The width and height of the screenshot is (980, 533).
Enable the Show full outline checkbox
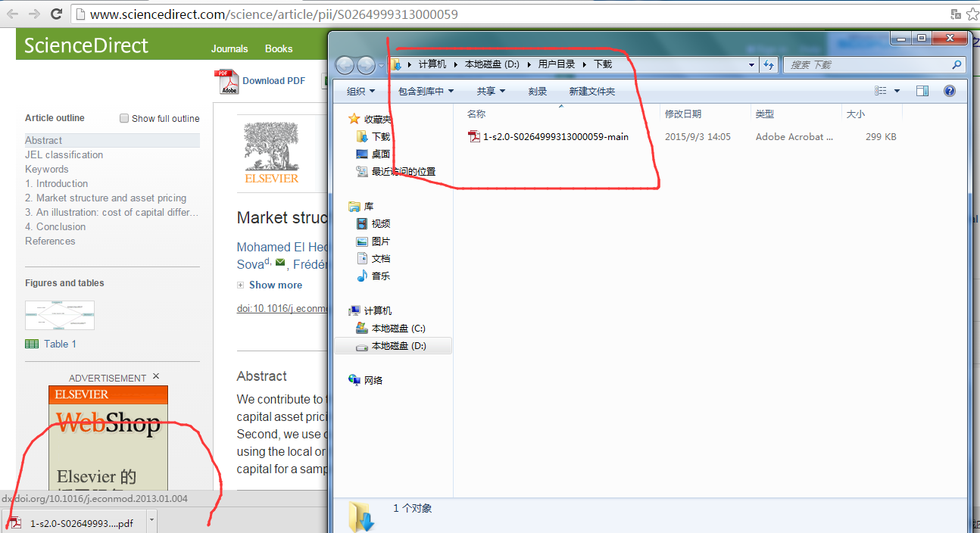pyautogui.click(x=124, y=118)
